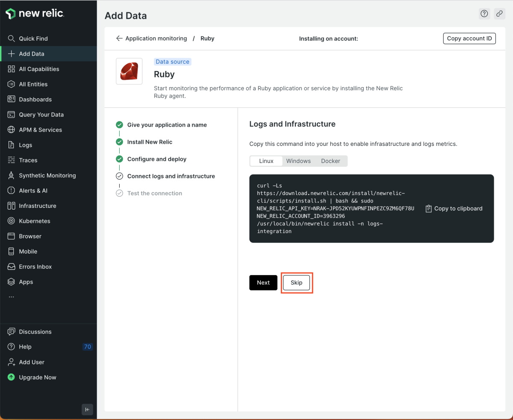513x420 pixels.
Task: Open APM & Services in the sidebar
Action: coord(40,130)
